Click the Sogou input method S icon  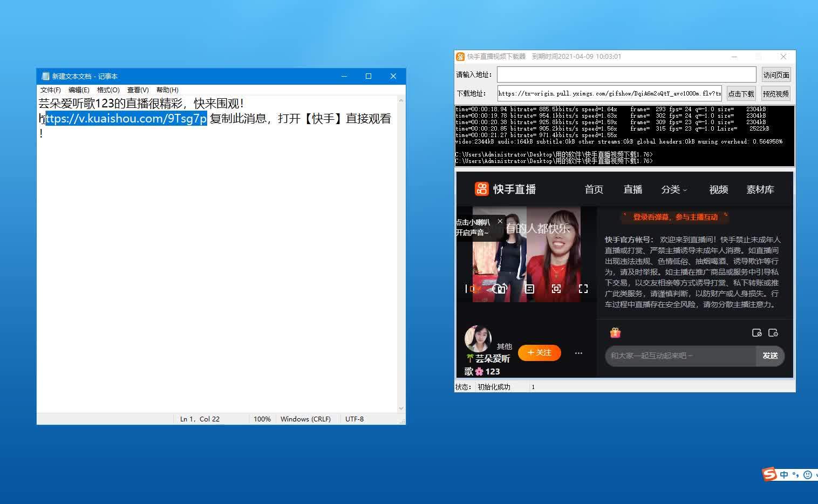[x=769, y=474]
